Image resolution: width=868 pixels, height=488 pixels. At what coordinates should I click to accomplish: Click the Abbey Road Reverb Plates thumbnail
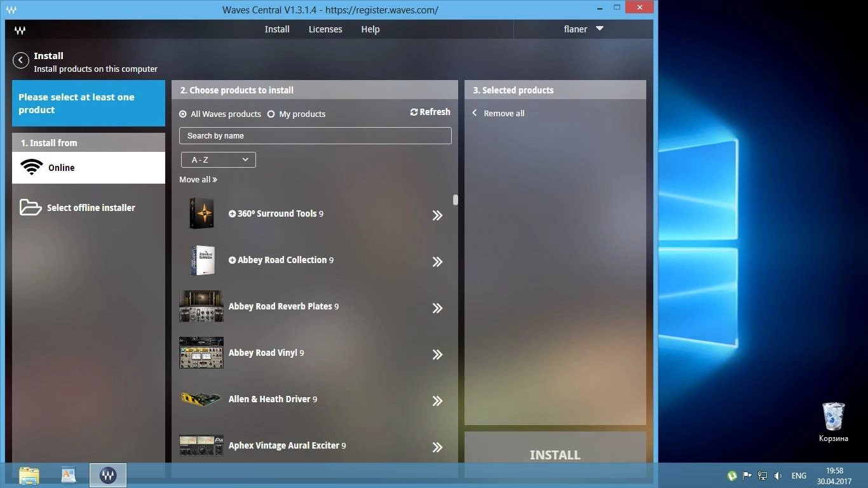click(201, 306)
